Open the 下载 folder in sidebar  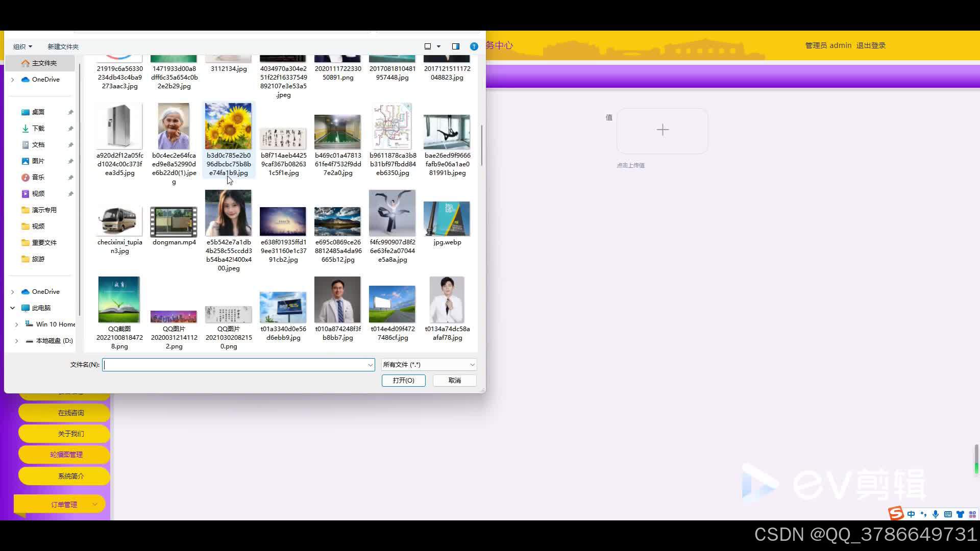pyautogui.click(x=38, y=129)
